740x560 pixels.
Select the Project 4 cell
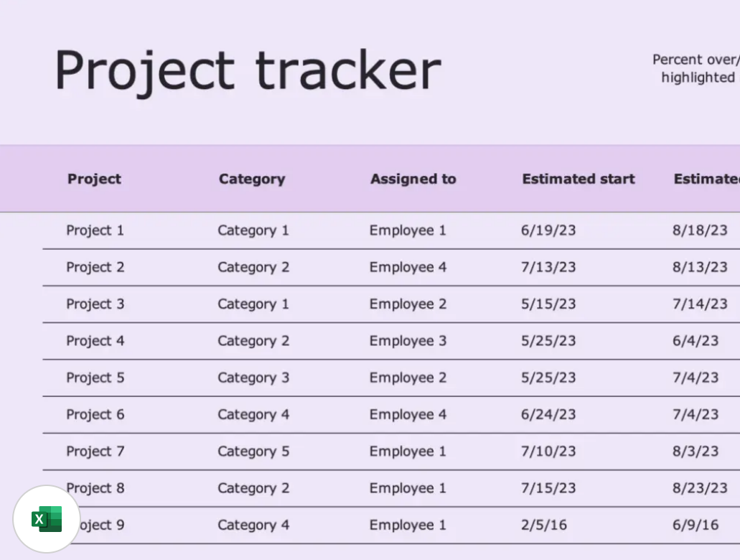point(95,341)
